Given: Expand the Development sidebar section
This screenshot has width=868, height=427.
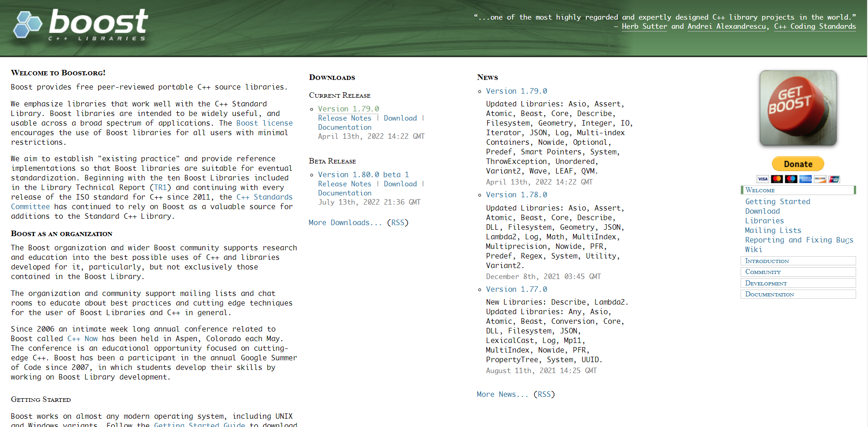Looking at the screenshot, I should (798, 283).
